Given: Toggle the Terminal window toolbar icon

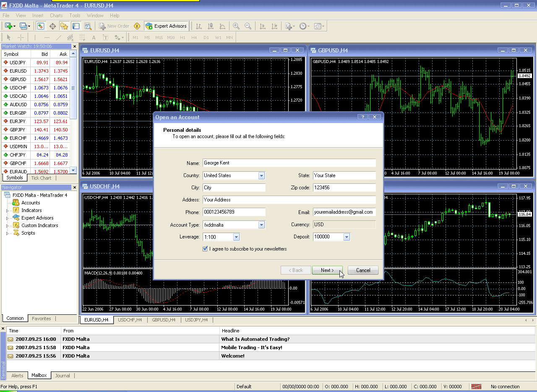Looking at the screenshot, I should pyautogui.click(x=76, y=26).
